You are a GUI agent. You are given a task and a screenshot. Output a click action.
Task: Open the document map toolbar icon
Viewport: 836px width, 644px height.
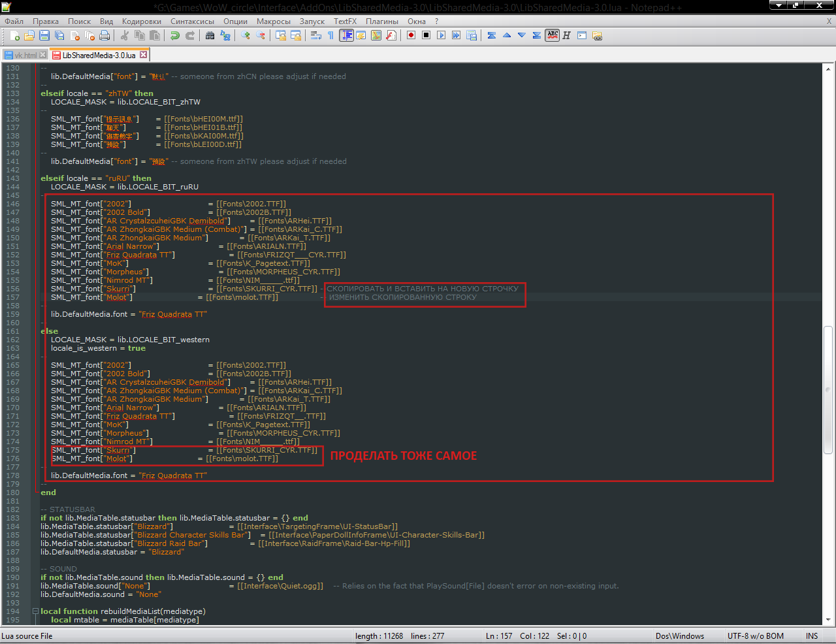pyautogui.click(x=376, y=35)
